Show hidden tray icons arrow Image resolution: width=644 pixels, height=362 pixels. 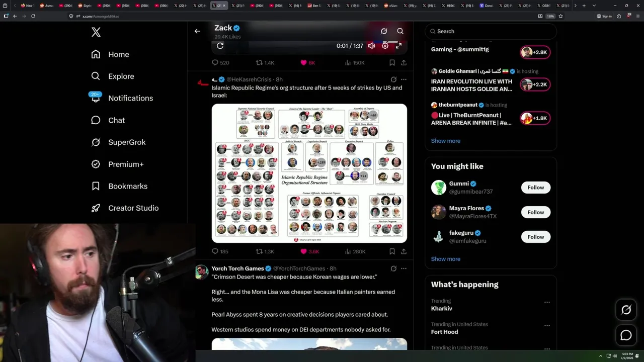pos(600,356)
